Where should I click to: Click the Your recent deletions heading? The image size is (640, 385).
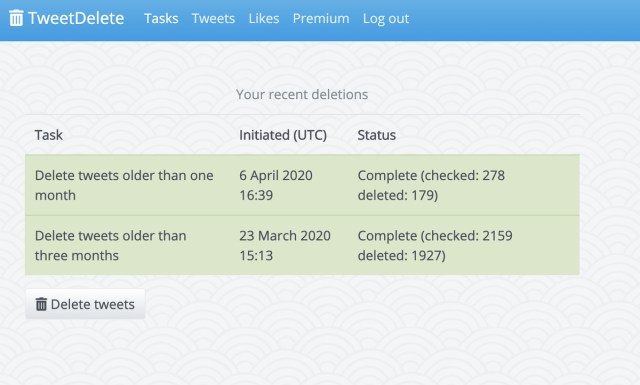click(302, 94)
